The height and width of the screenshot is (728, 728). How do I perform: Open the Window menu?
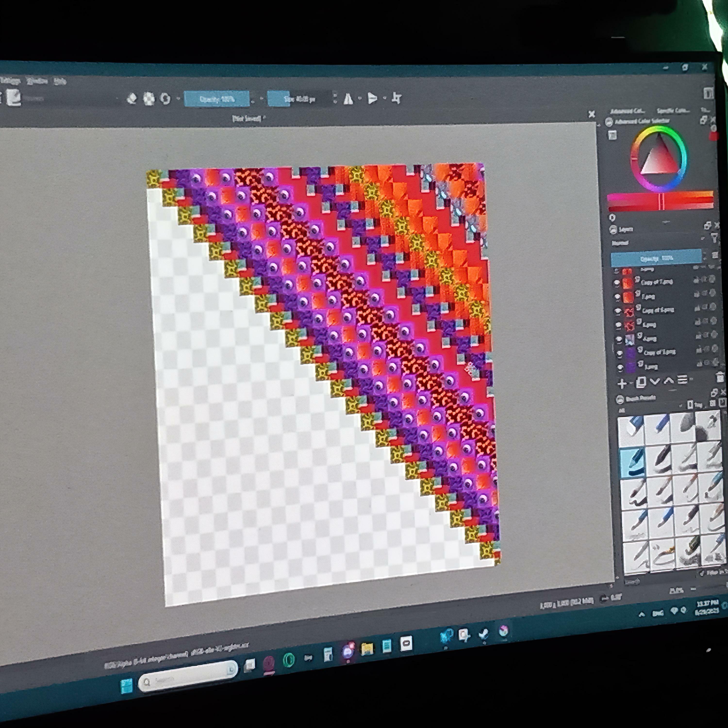coord(37,81)
